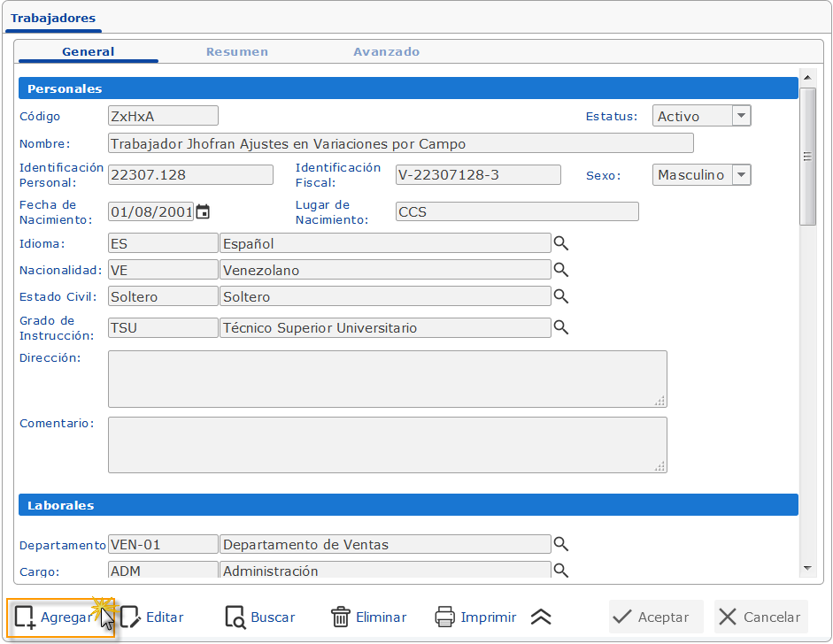Open Buscar search tool
Image resolution: width=833 pixels, height=644 pixels.
tap(235, 617)
